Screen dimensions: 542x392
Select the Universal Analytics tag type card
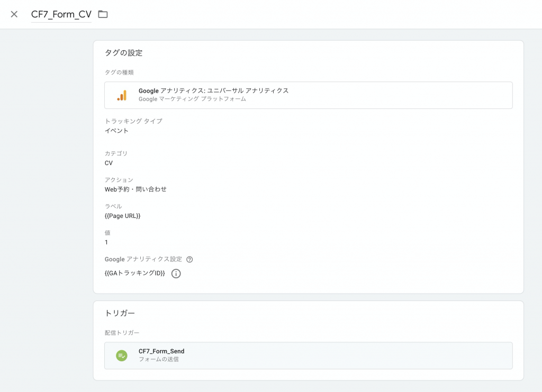click(309, 95)
